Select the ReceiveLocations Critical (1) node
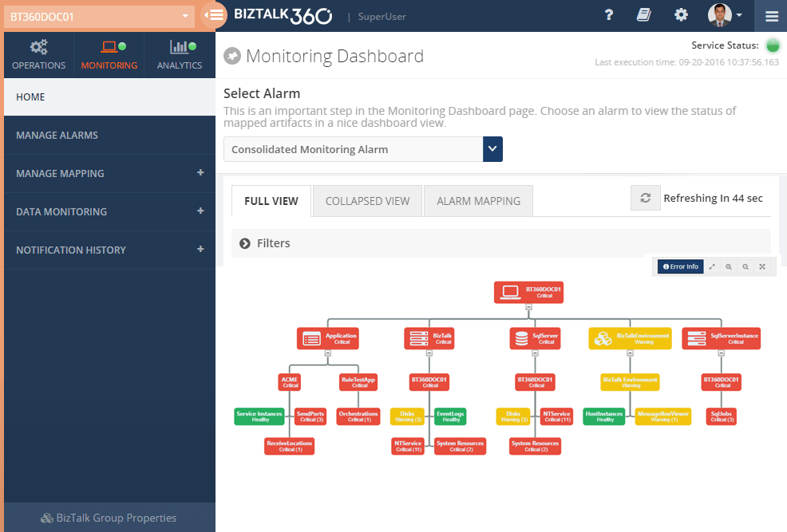Screen dimensions: 787x532 (x=290, y=446)
